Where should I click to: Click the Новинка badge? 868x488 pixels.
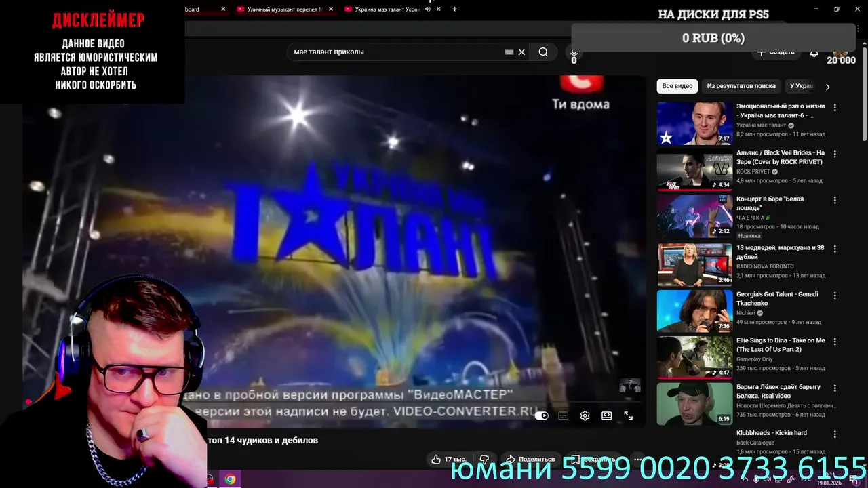point(749,236)
